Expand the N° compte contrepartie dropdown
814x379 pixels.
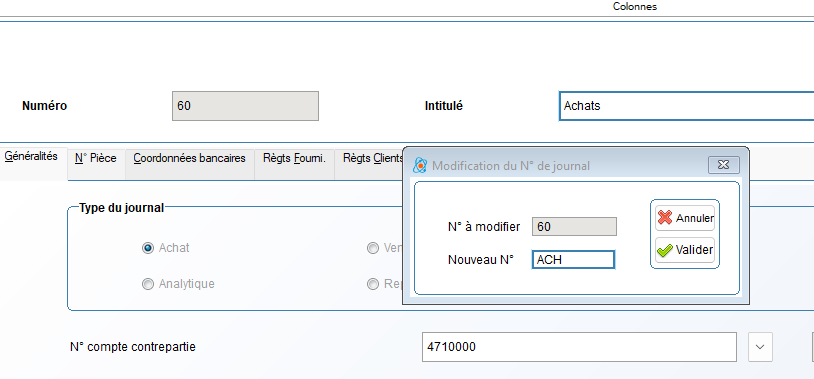click(760, 347)
